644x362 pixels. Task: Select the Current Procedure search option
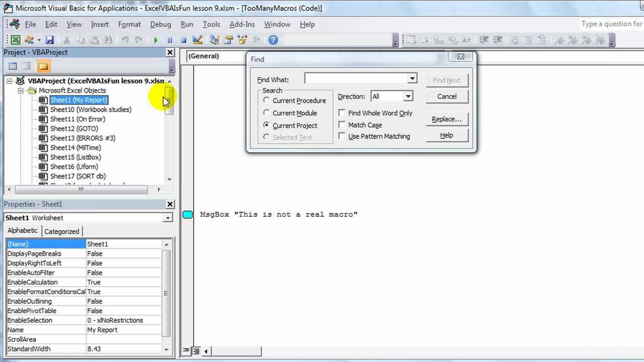click(267, 100)
